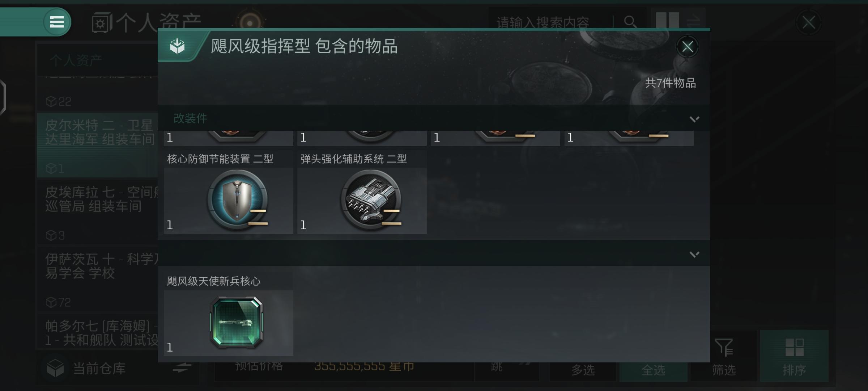868x391 pixels.
Task: Collapse the 改装件 section chevron
Action: click(x=694, y=119)
